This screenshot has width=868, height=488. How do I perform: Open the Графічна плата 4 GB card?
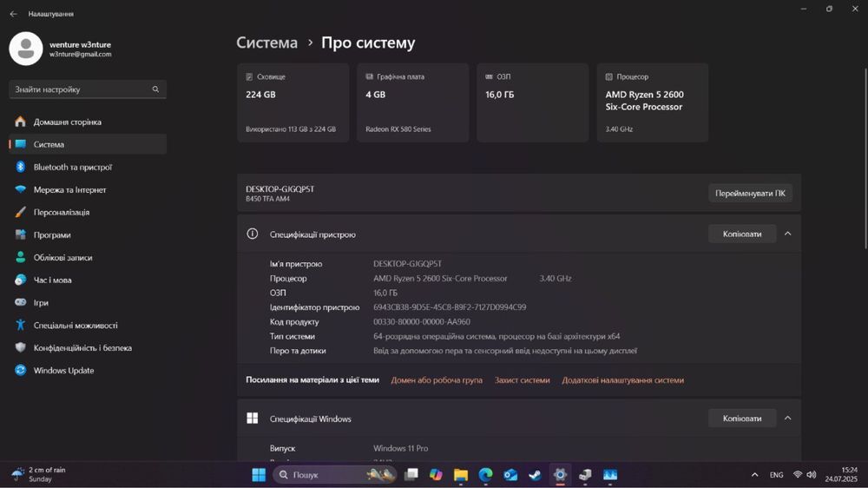tap(413, 102)
